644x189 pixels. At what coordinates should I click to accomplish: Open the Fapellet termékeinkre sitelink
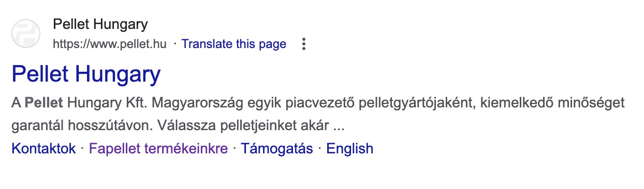coord(158,149)
